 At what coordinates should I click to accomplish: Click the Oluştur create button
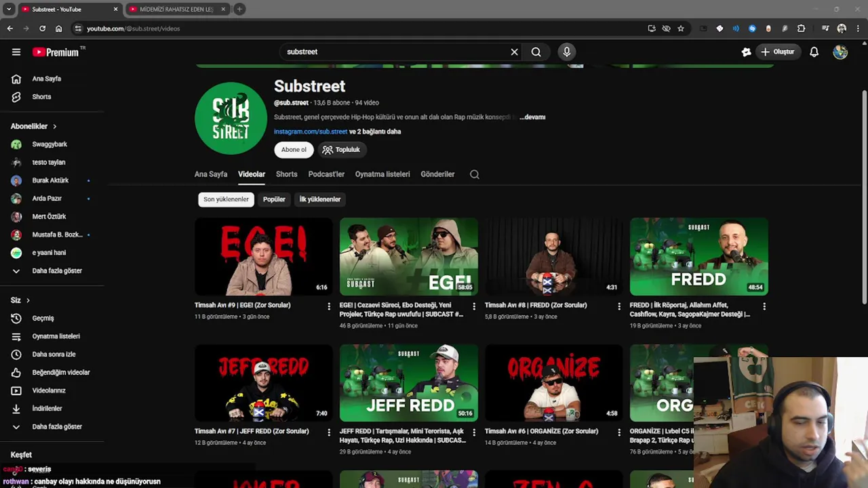777,52
